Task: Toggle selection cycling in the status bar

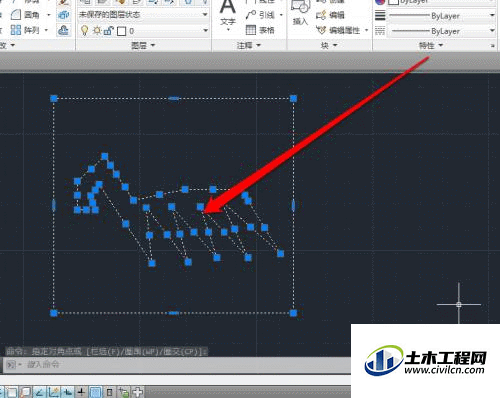Action: [x=124, y=392]
